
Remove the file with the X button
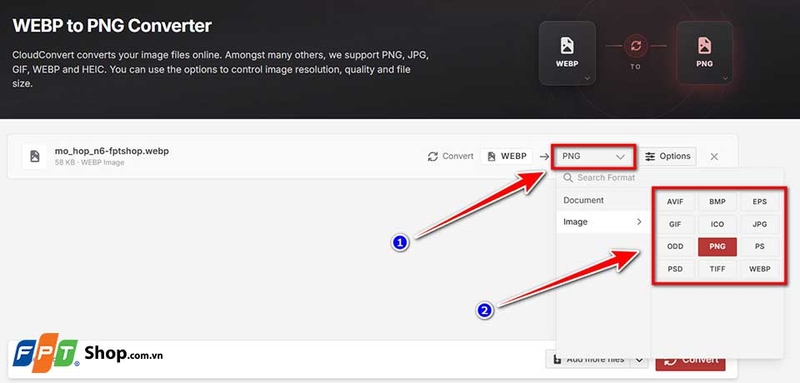[x=714, y=157]
